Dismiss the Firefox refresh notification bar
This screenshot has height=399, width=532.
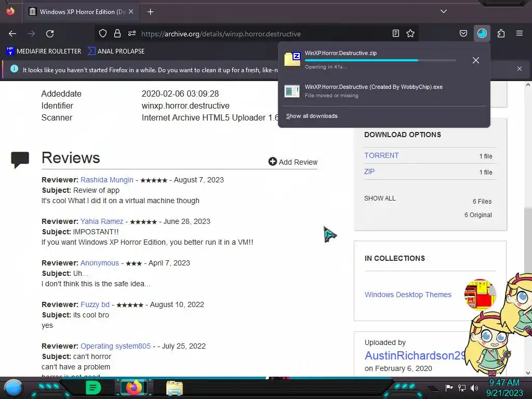pos(520,69)
